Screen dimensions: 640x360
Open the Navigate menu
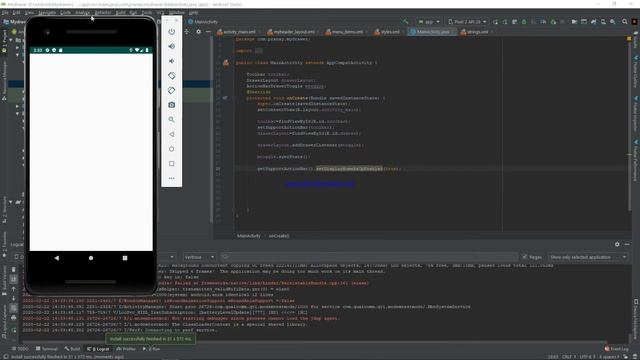[47, 13]
